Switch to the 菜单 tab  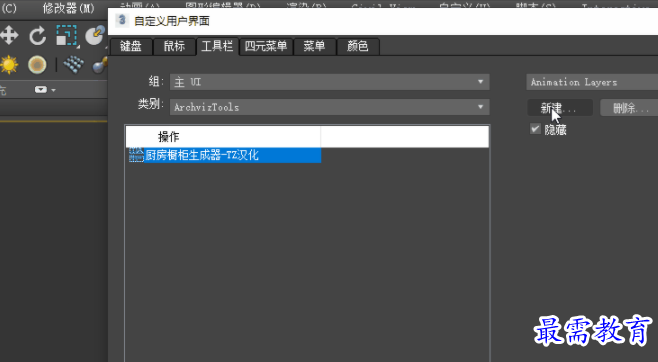pyautogui.click(x=314, y=46)
